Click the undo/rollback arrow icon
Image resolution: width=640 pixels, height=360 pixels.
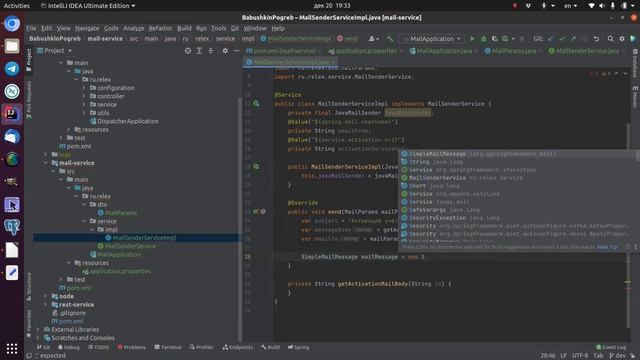point(596,39)
